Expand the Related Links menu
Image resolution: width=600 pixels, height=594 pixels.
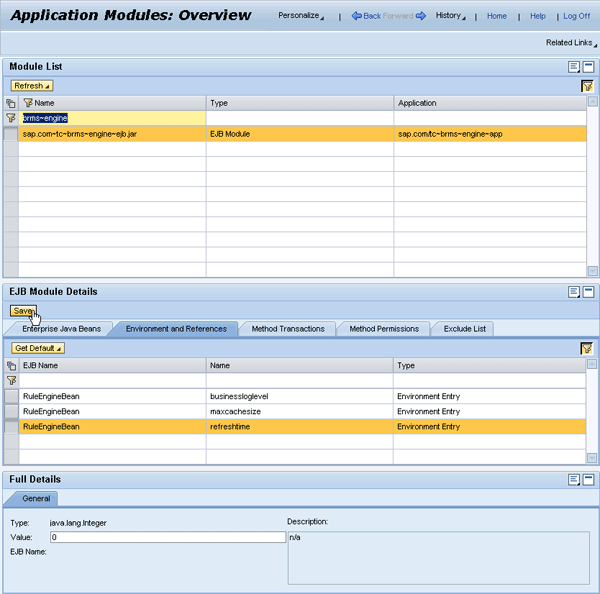click(570, 43)
